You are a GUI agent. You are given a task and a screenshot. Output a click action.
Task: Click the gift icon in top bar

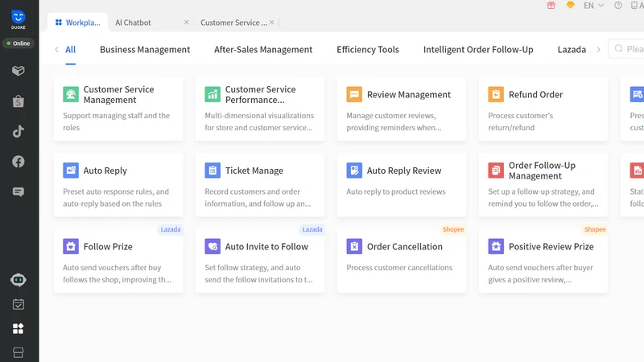pyautogui.click(x=551, y=6)
